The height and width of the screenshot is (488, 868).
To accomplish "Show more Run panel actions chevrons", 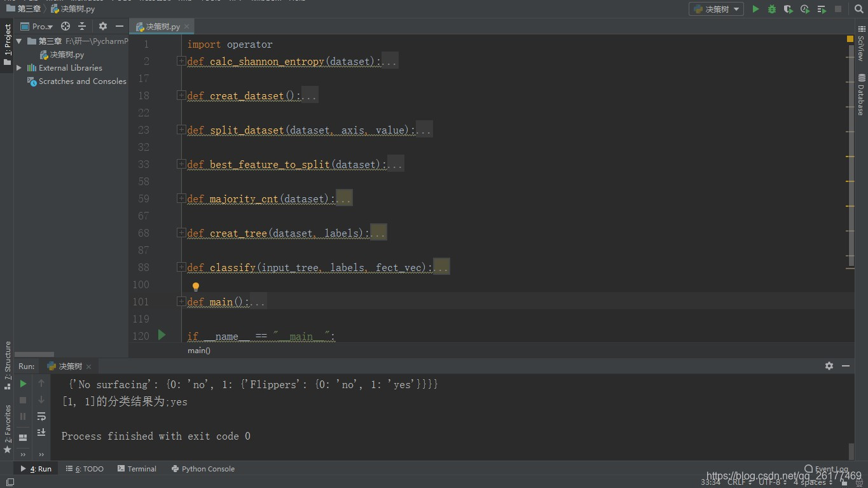I will click(23, 454).
